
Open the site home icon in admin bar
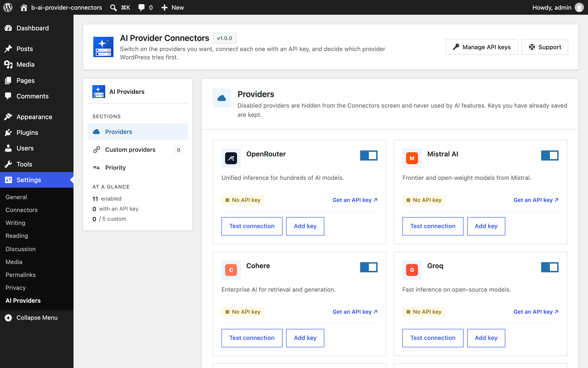click(24, 7)
